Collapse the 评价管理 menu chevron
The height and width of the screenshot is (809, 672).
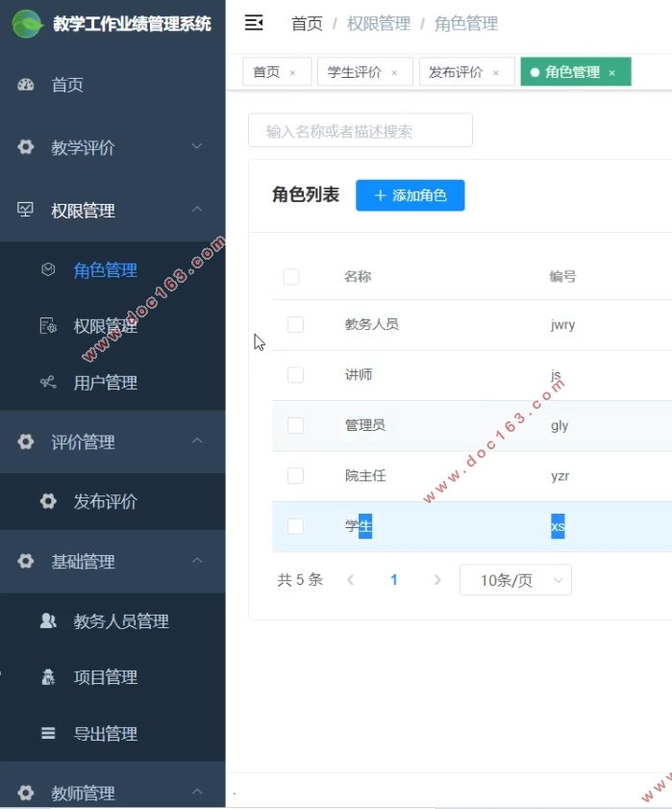pyautogui.click(x=197, y=442)
